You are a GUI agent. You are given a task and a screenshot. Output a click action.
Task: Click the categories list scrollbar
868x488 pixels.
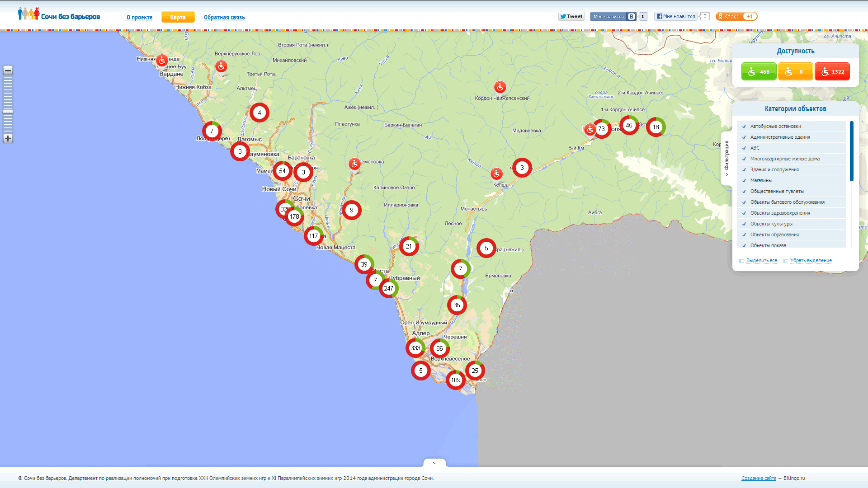coord(852,151)
